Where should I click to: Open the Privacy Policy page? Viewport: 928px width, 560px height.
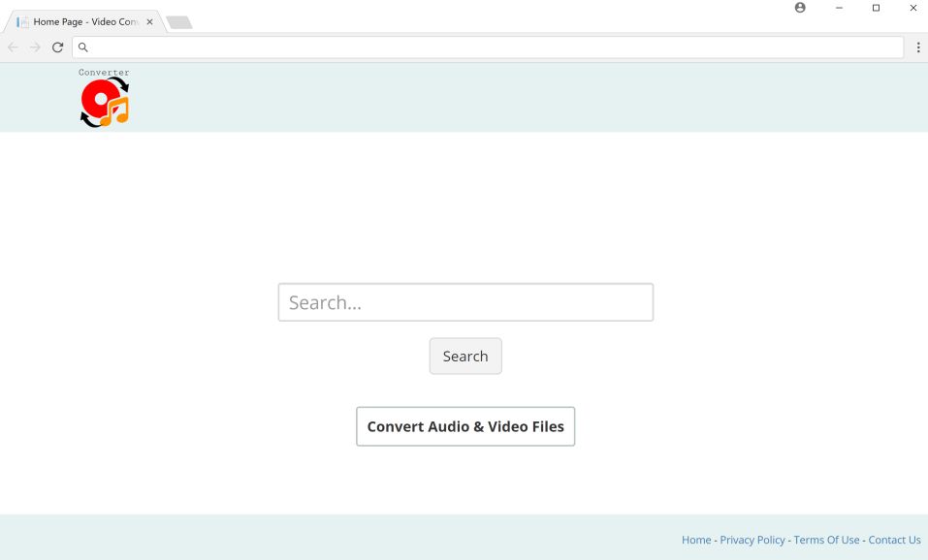point(752,540)
